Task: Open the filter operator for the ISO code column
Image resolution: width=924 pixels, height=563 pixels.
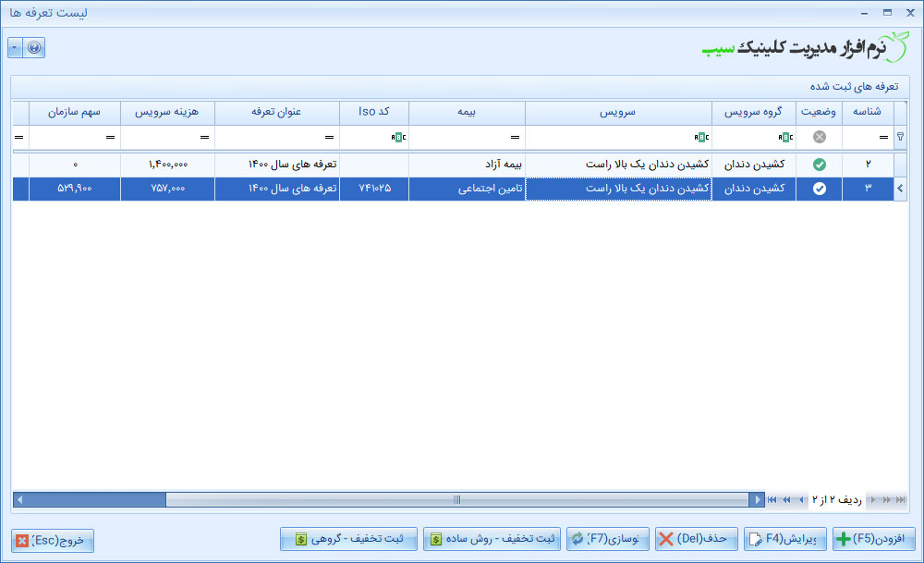Action: (399, 138)
